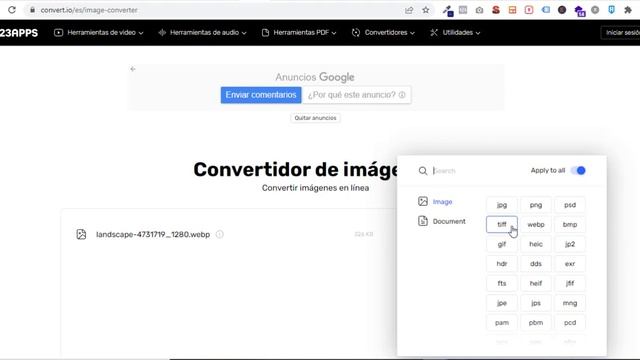Choose jp2 output format

(570, 244)
